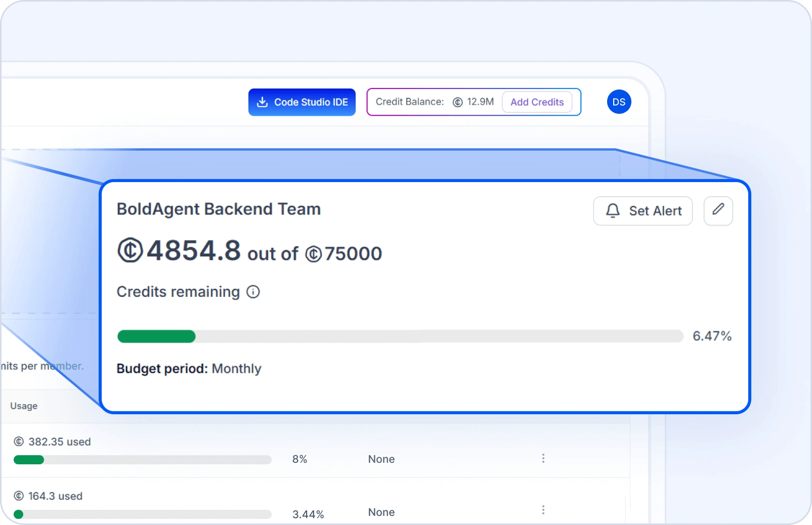812x525 pixels.
Task: Click the credit coin icon beside 12.9M
Action: tap(457, 102)
